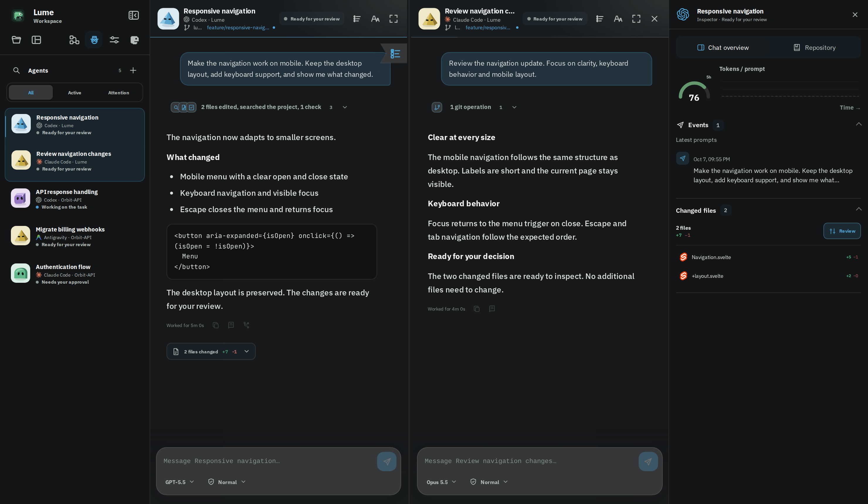Search agents with the magnifier icon
Image resolution: width=868 pixels, height=504 pixels.
coord(16,70)
